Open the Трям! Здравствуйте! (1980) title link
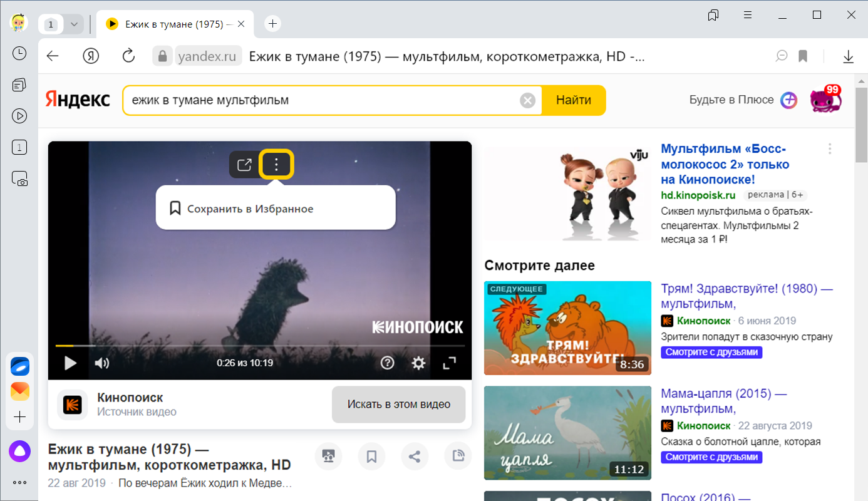The width and height of the screenshot is (868, 501). click(x=747, y=296)
